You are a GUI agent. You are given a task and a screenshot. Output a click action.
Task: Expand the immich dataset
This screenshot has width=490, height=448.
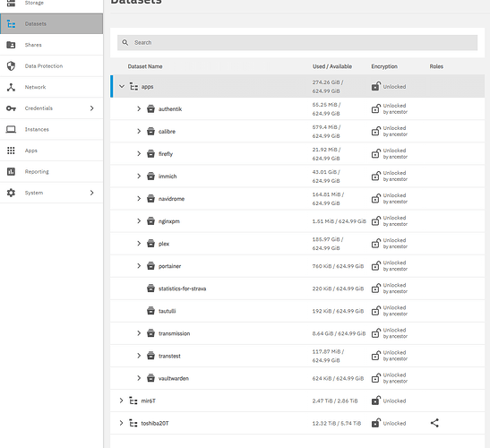click(x=139, y=177)
